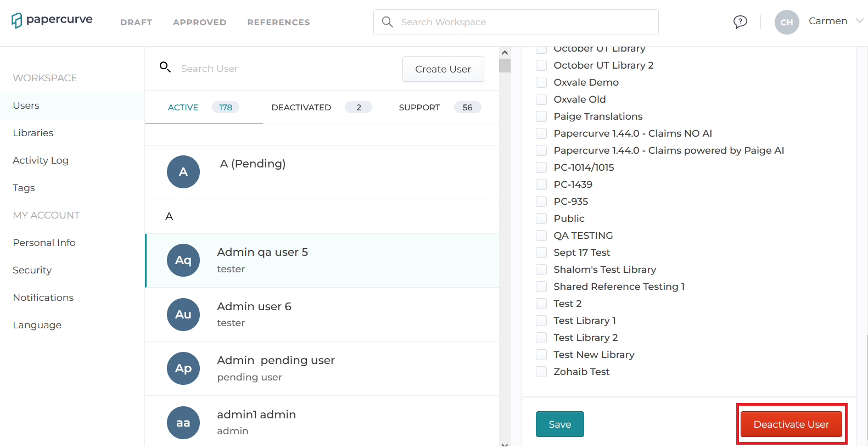Tick the Paige Translations checkbox
Screen dimensions: 868x448
(541, 116)
